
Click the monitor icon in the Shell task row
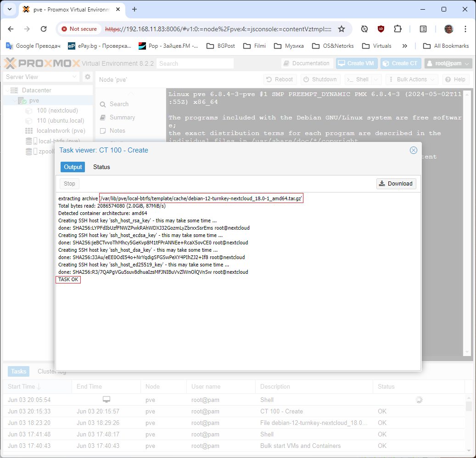point(106,400)
